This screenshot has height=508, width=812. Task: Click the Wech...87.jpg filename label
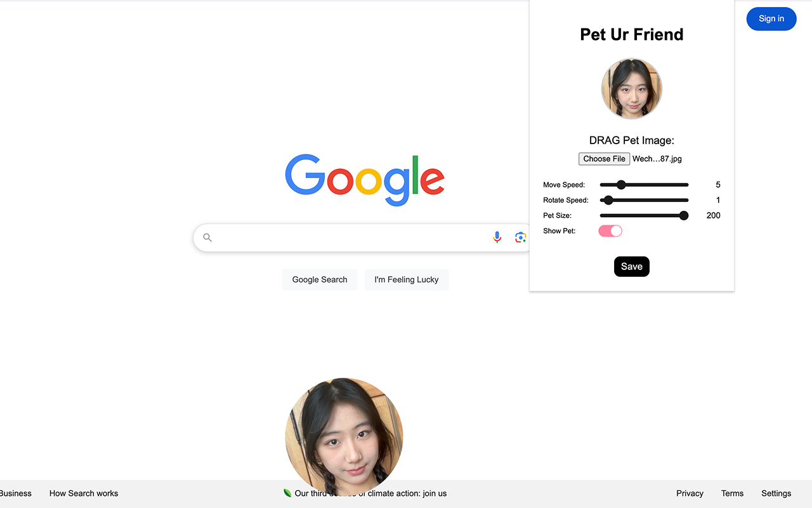(x=657, y=159)
